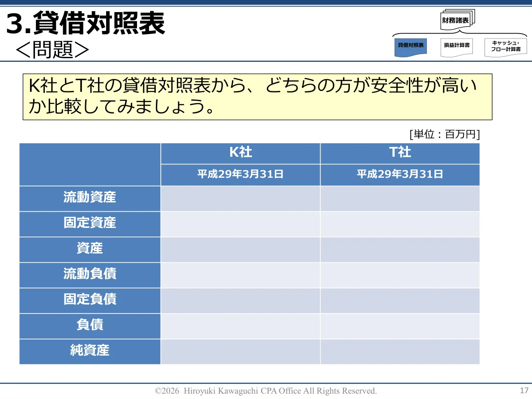Click the [単位：百万円] unit label
The image size is (532, 399).
(445, 134)
